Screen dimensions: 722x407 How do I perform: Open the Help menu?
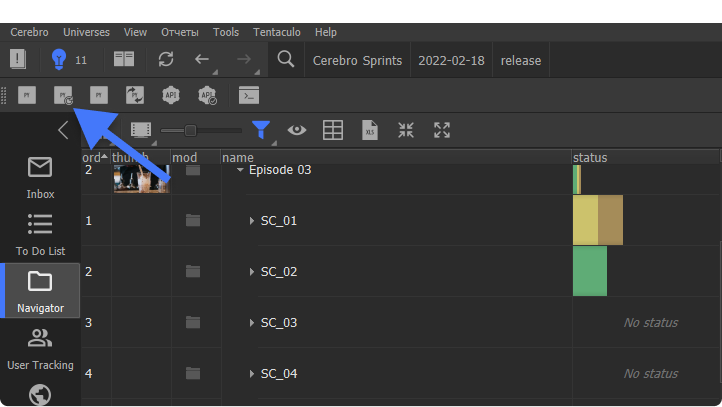point(326,32)
